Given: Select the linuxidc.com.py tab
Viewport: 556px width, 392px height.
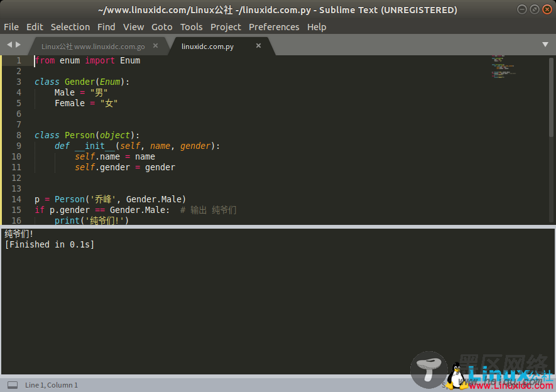Looking at the screenshot, I should pyautogui.click(x=207, y=46).
